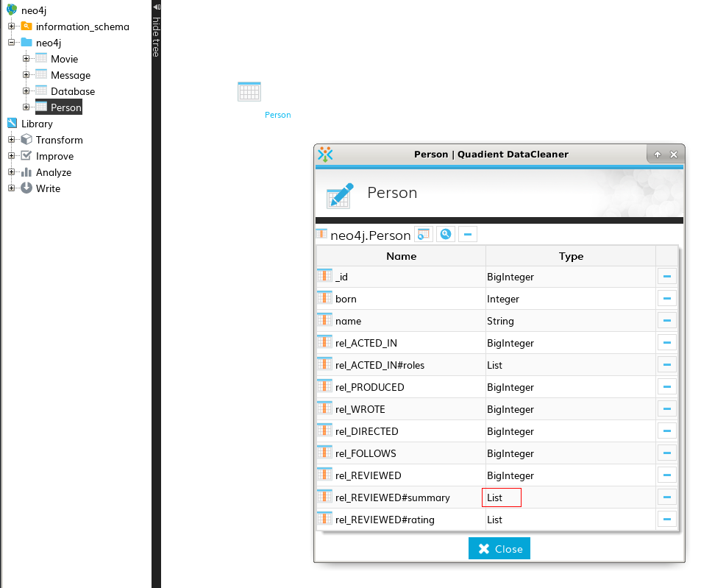Click the neo4j.Person table heading text
This screenshot has height=588, width=701.
click(x=370, y=235)
